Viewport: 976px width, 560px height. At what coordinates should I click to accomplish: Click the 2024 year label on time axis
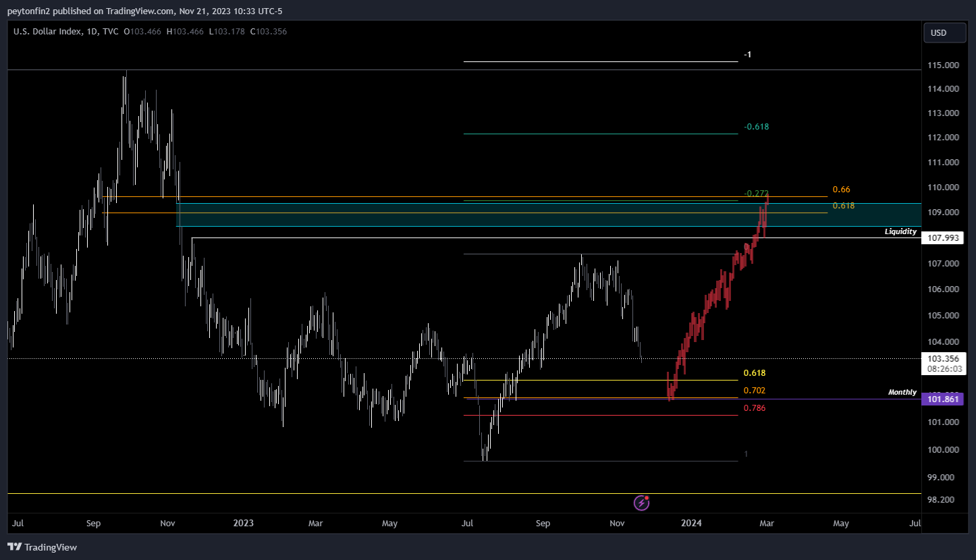tap(691, 523)
